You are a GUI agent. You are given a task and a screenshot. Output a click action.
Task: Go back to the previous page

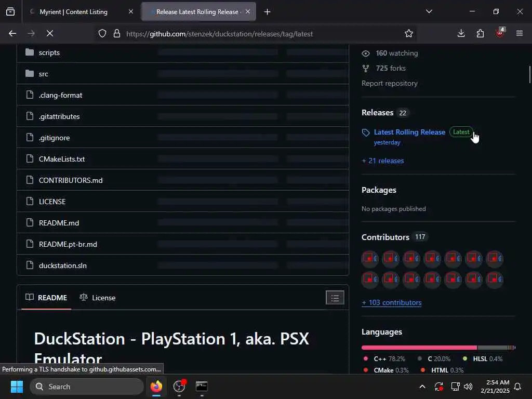click(x=12, y=33)
